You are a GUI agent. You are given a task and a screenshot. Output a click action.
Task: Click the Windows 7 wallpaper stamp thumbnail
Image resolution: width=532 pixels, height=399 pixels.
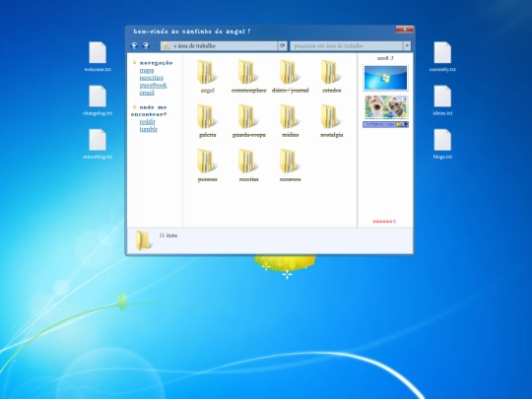(385, 78)
